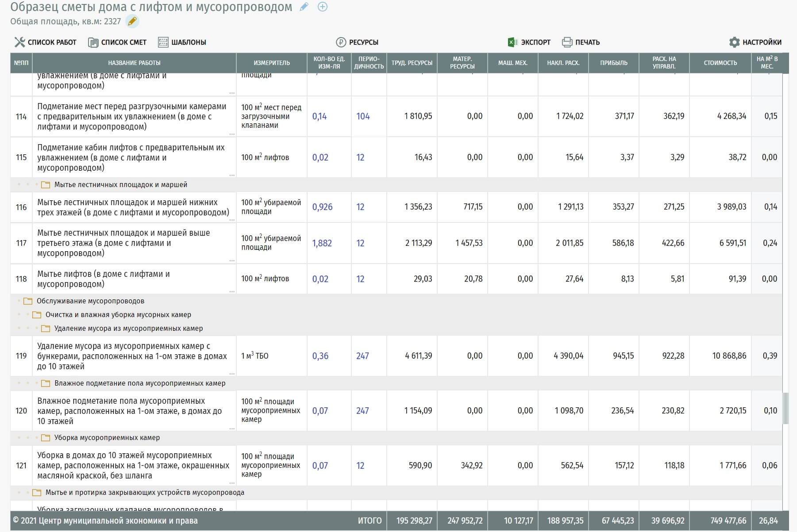Screen dimensions: 797x532
Task: Click Общая площадь, кв.м: 2327 text
Action: click(x=65, y=21)
